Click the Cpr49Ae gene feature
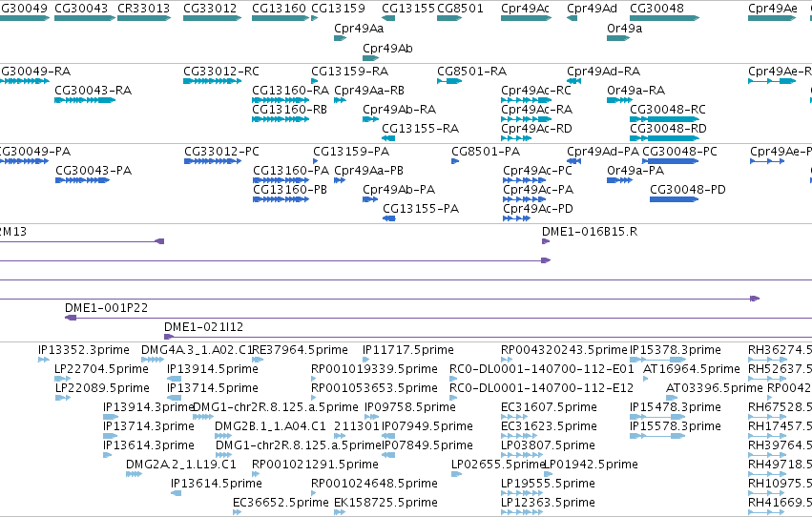Screen dimensions: 812x517 pyautogui.click(x=772, y=18)
